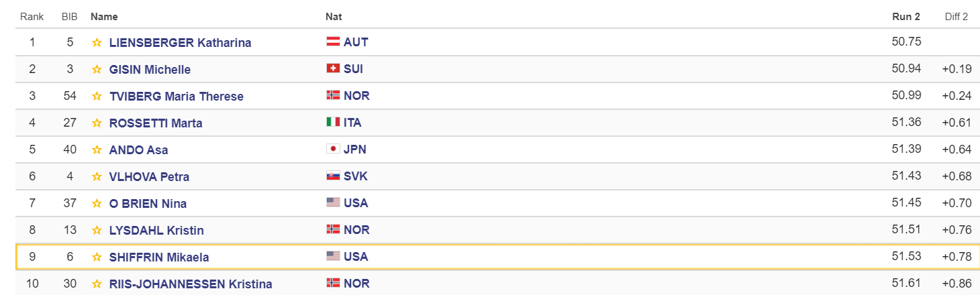Viewport: 980px width, 295px height.
Task: Toggle favorite star for LIENSBERGER Katharina
Action: click(97, 43)
